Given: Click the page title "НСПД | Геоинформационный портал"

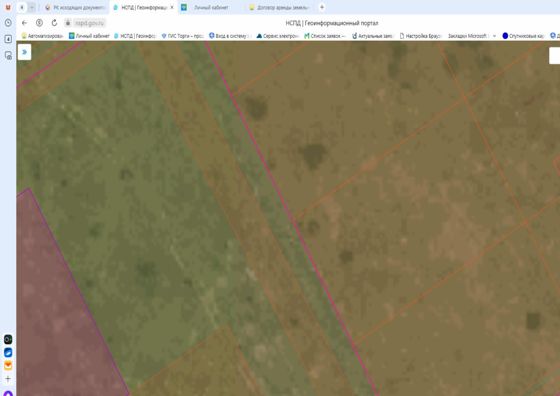Looking at the screenshot, I should [332, 23].
